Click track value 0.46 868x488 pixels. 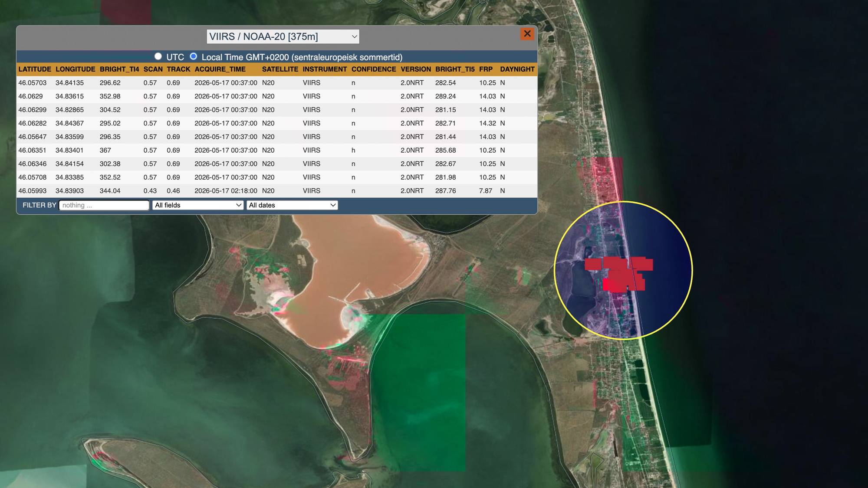coord(173,190)
